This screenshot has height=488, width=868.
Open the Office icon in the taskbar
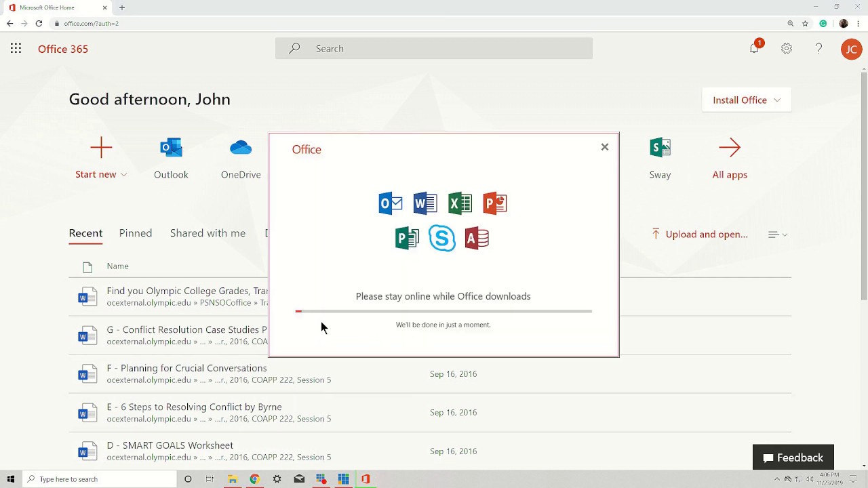tap(366, 479)
